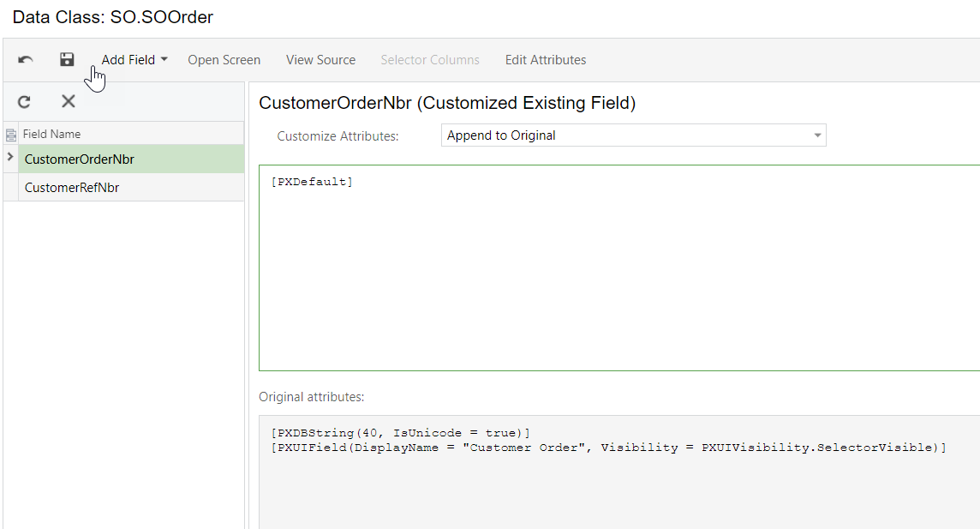980x529 pixels.
Task: Expand the Customize Attributes dropdown arrow
Action: coord(817,135)
